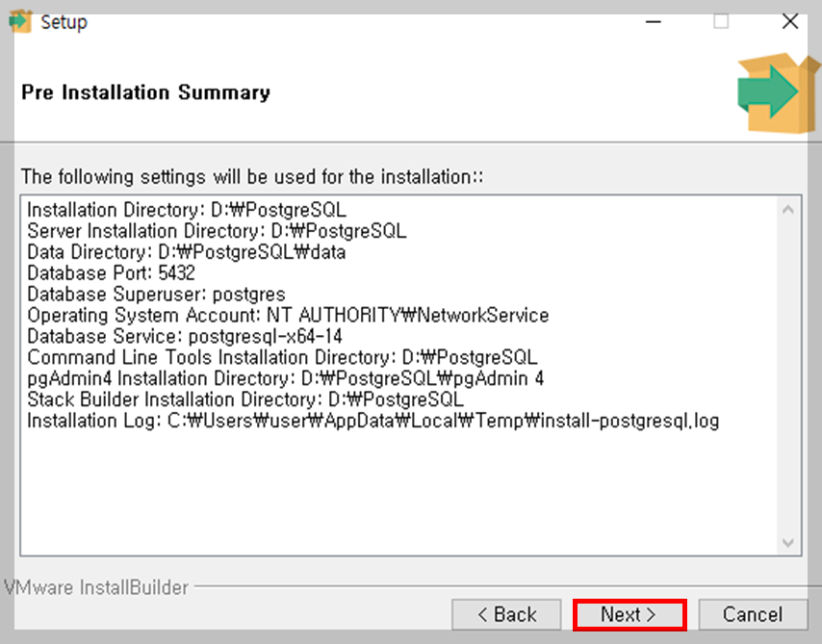The width and height of the screenshot is (822, 644).
Task: Click the 'Data Directory: D:\PostgreSQL\data' line
Action: point(187,251)
